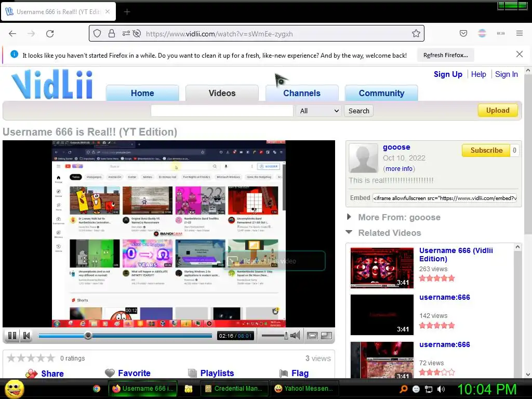
Task: Click the video seek bar handle
Action: (88, 336)
